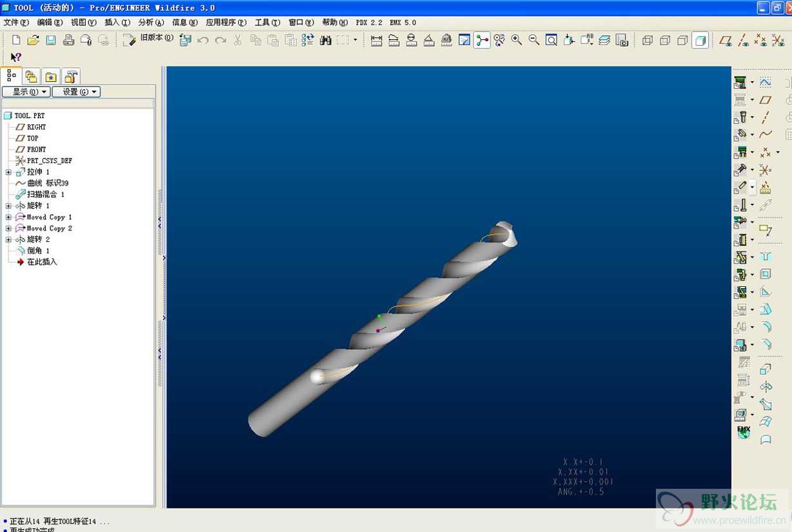
Task: Toggle coordinate systems display
Action: [778, 40]
